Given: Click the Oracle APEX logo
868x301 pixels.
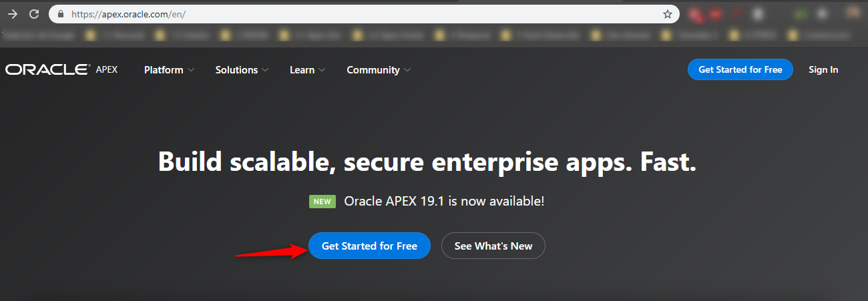Looking at the screenshot, I should tap(61, 69).
